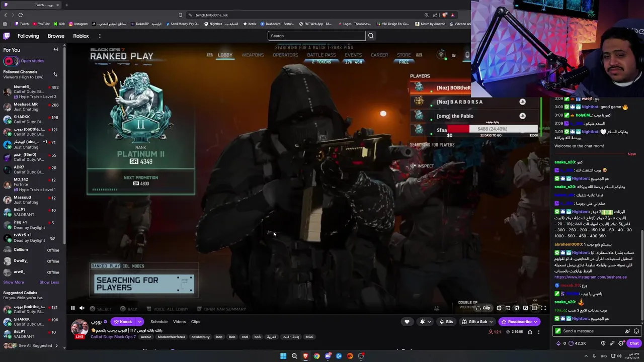Click the purple Chat send button

[634, 343]
